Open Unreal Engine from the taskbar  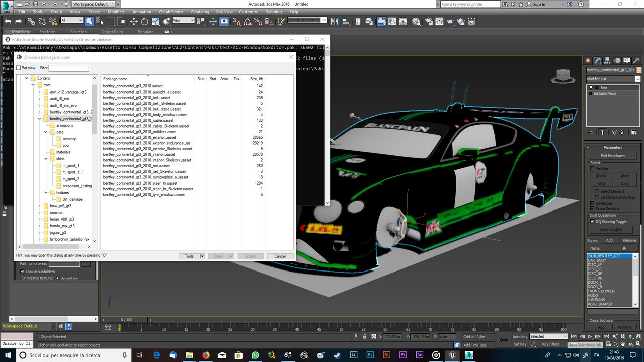(452, 355)
